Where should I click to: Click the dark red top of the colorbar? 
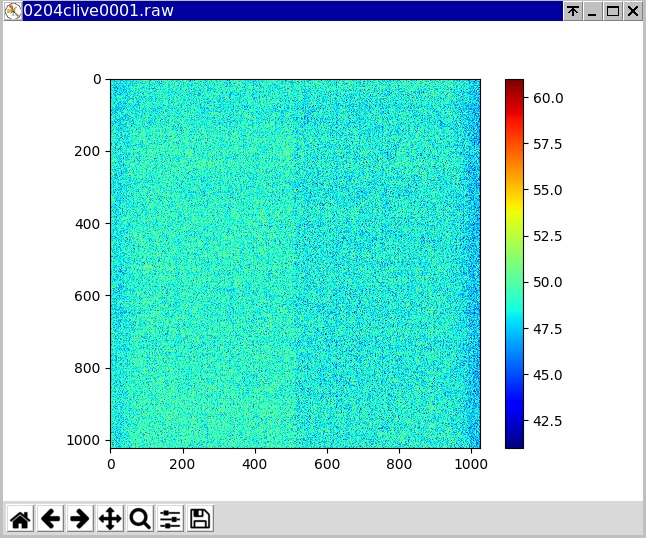(514, 84)
